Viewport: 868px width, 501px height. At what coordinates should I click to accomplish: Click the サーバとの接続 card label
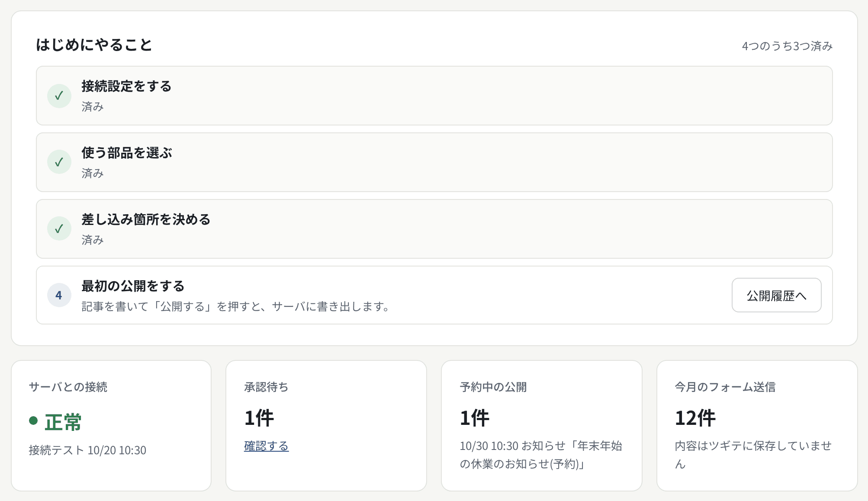pos(68,387)
